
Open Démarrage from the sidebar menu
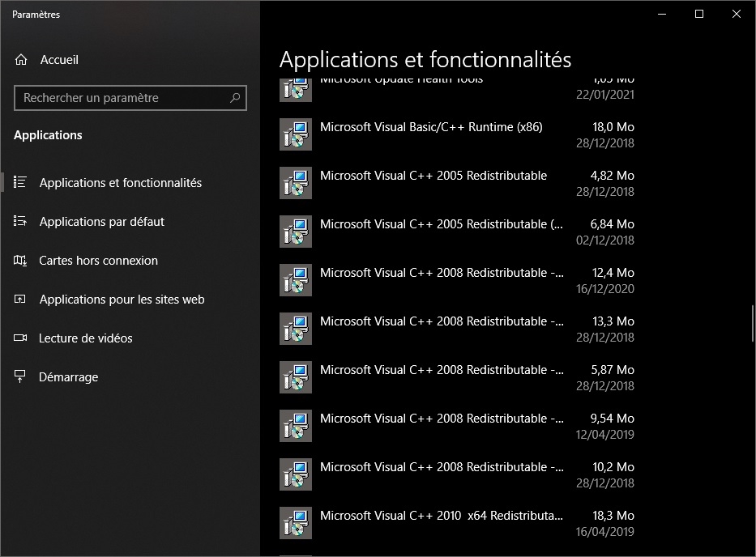(69, 377)
